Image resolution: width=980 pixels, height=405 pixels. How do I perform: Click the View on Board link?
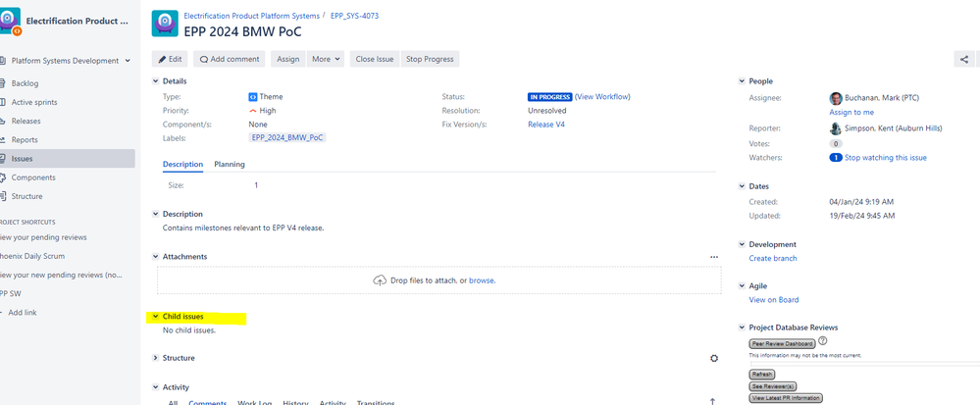774,300
